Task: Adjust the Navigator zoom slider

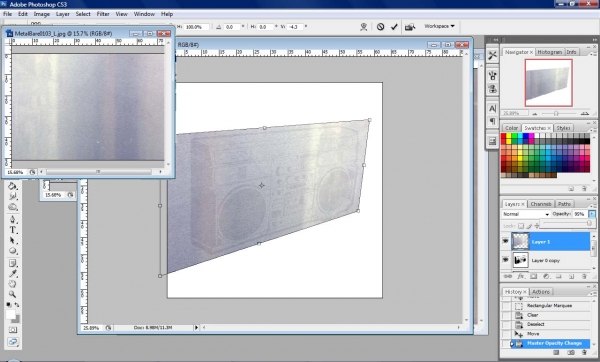Action: point(556,113)
